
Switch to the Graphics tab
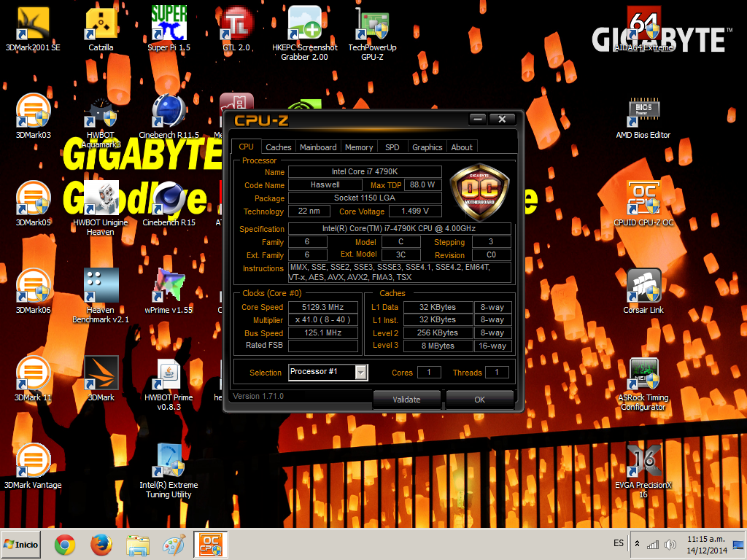[x=427, y=147]
